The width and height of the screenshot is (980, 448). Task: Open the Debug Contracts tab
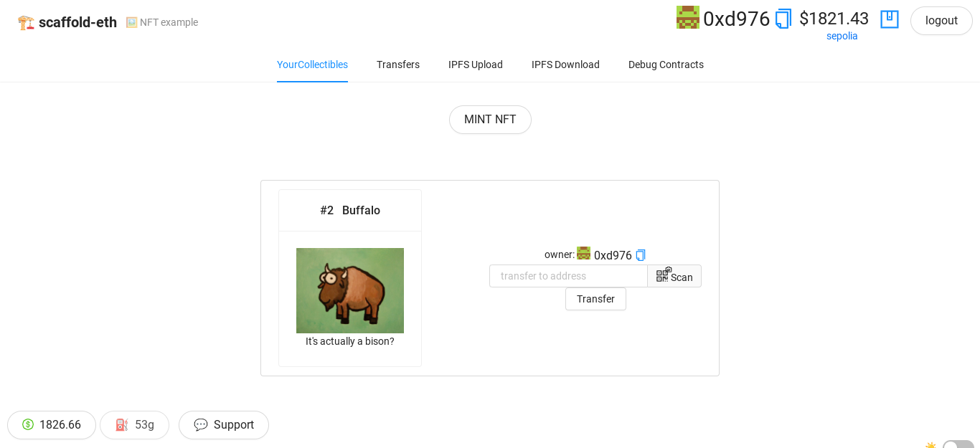pyautogui.click(x=666, y=65)
